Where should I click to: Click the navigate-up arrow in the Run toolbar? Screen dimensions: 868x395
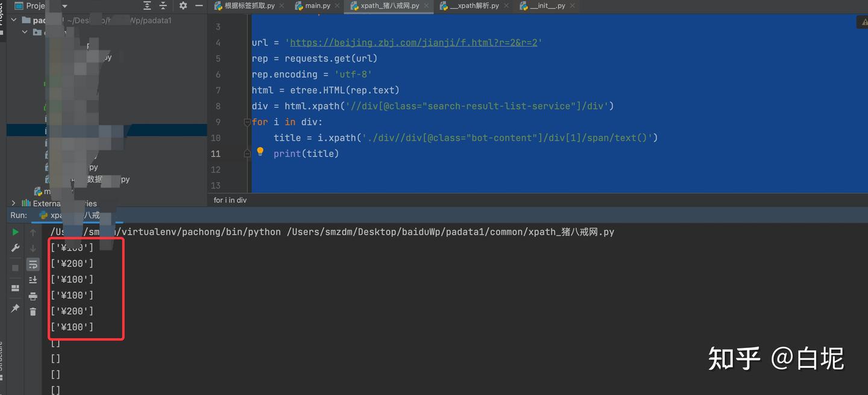tap(33, 231)
